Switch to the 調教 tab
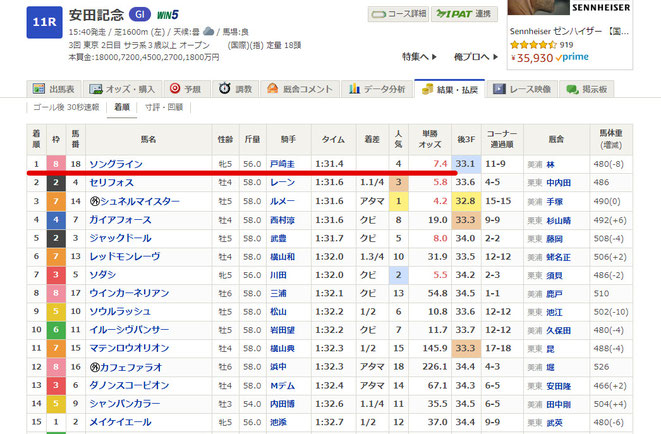 (236, 89)
